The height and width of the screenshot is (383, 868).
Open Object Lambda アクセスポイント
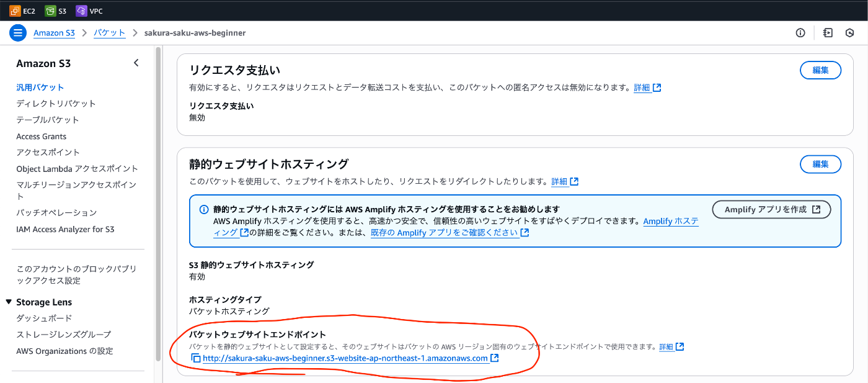(77, 169)
